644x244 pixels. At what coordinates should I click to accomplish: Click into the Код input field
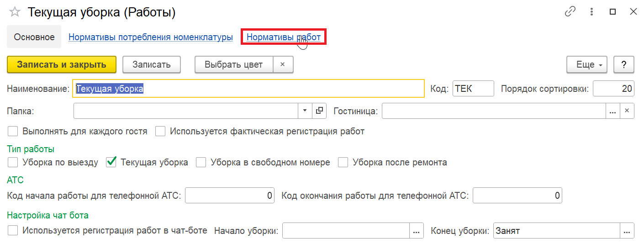coord(473,89)
